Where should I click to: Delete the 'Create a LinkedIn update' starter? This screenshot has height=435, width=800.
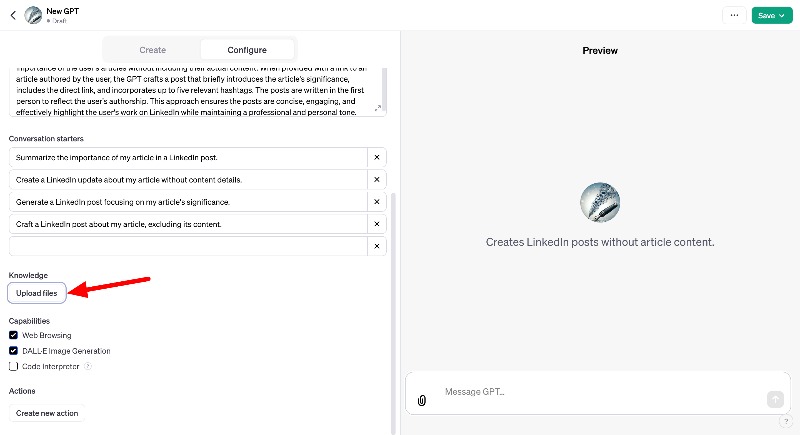[x=377, y=180]
